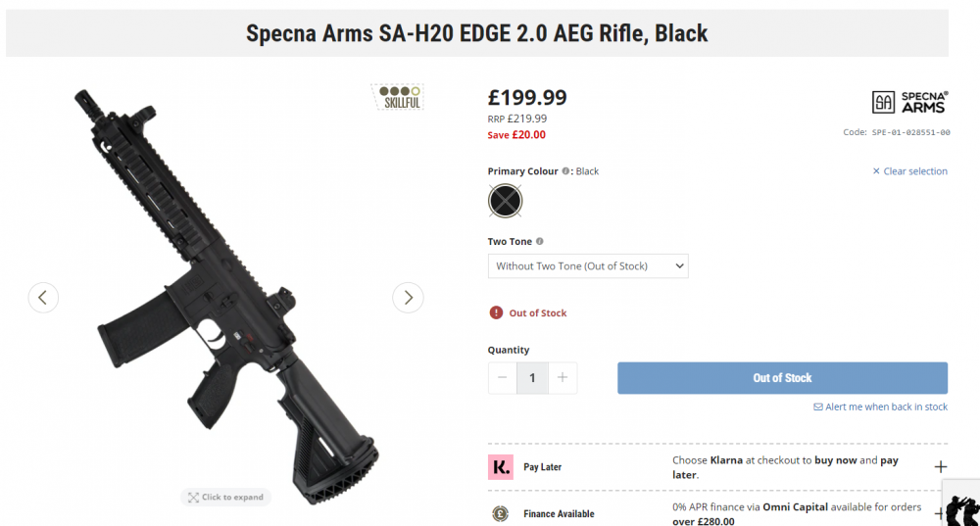980x526 pixels.
Task: Click the Skillful level badge
Action: (x=397, y=97)
